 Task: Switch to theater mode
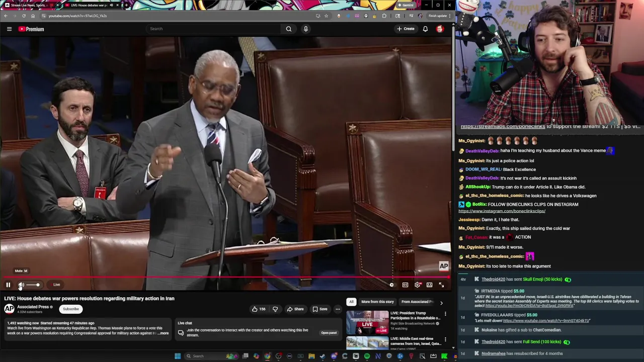(x=429, y=285)
